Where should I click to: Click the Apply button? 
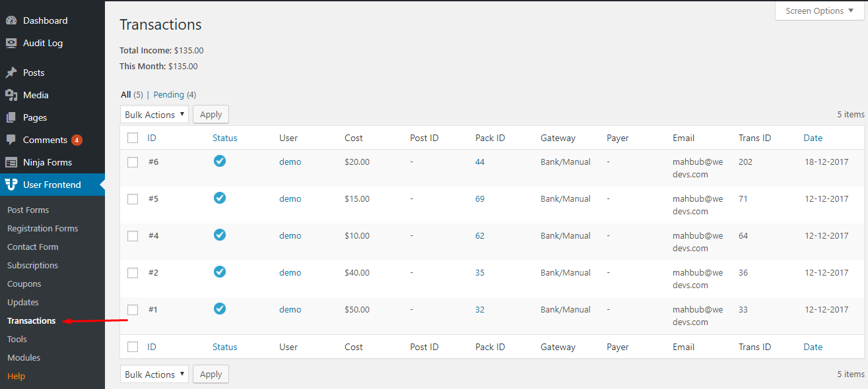coord(211,114)
